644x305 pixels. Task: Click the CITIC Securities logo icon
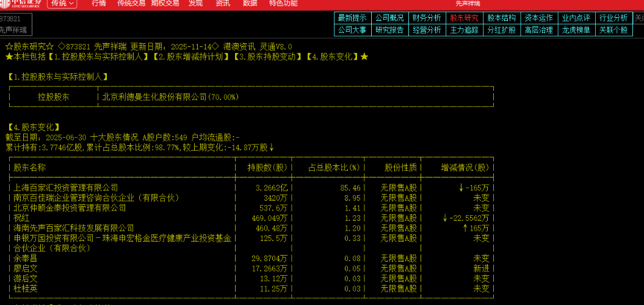5,3
